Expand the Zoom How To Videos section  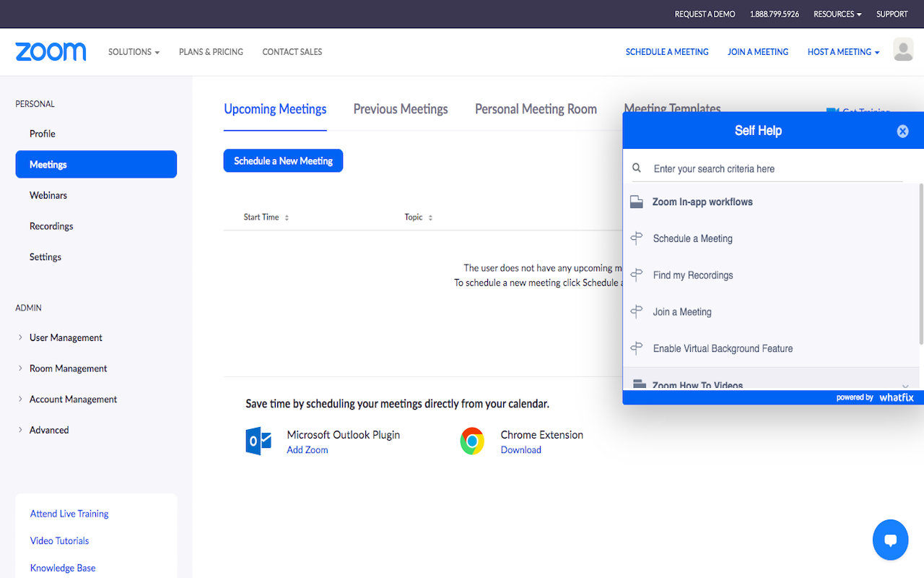click(905, 385)
